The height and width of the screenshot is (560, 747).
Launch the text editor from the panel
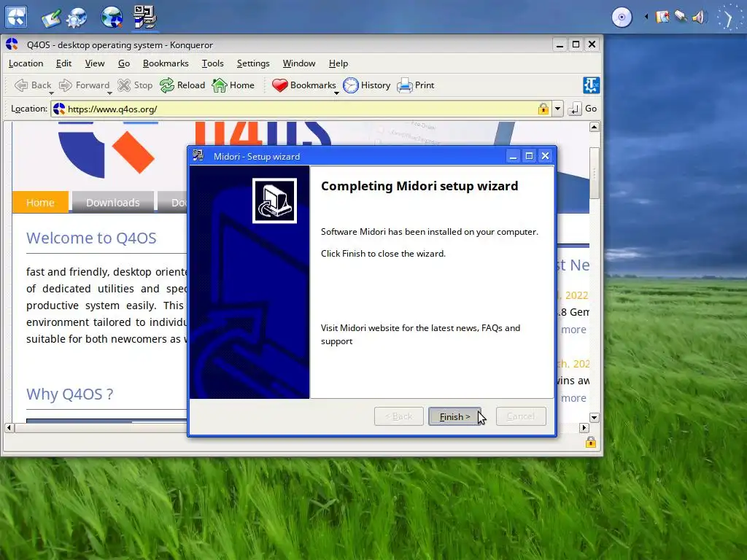(x=51, y=17)
